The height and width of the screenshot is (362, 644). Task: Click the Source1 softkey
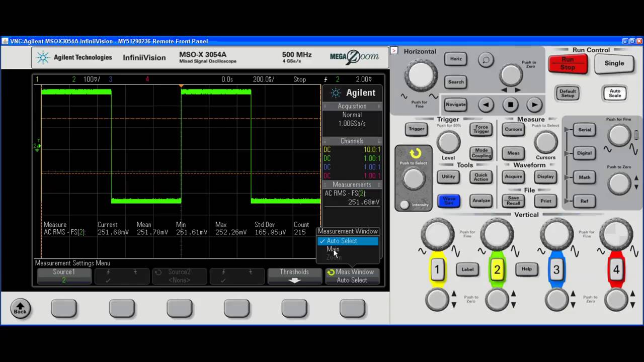click(x=64, y=276)
